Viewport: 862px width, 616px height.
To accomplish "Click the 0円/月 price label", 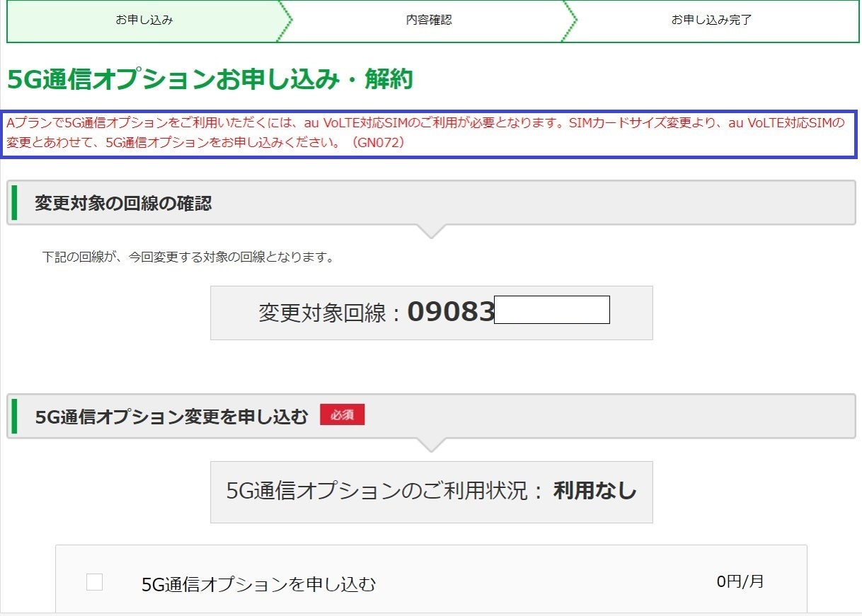I will [740, 582].
